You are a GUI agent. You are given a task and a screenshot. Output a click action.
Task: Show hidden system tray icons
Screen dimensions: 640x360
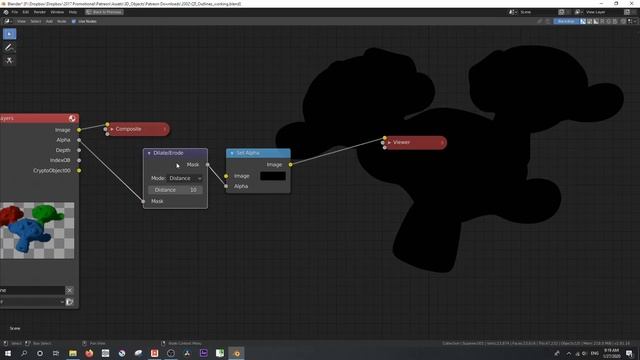point(569,353)
